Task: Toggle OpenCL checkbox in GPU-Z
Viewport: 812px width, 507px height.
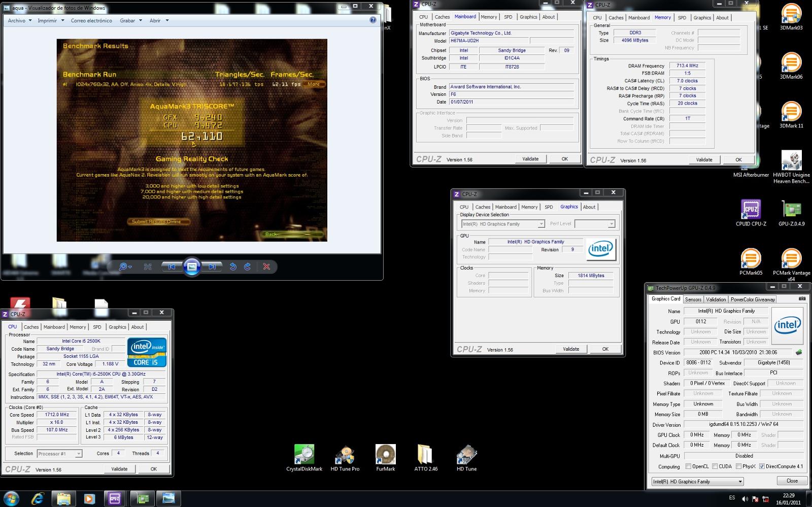Action: pos(689,466)
